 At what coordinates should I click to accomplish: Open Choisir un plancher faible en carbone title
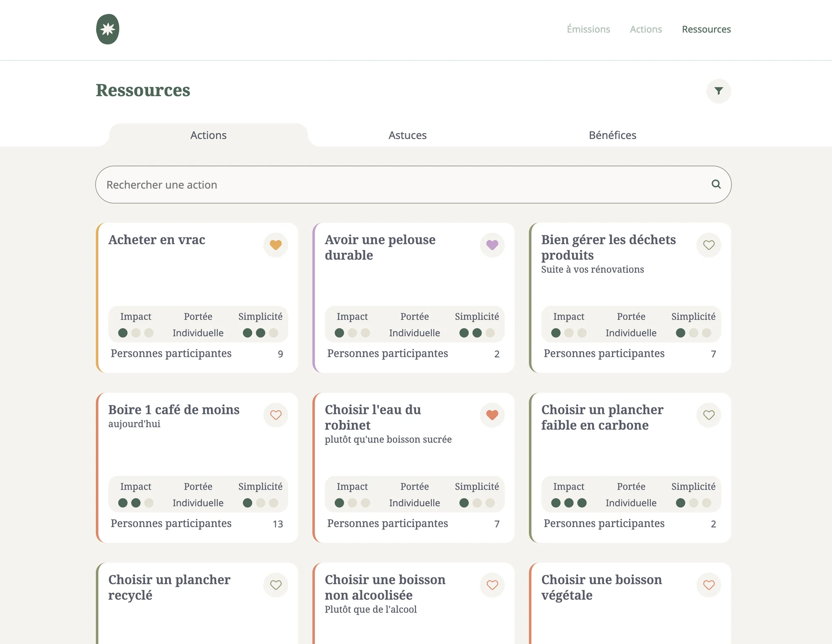tap(602, 417)
